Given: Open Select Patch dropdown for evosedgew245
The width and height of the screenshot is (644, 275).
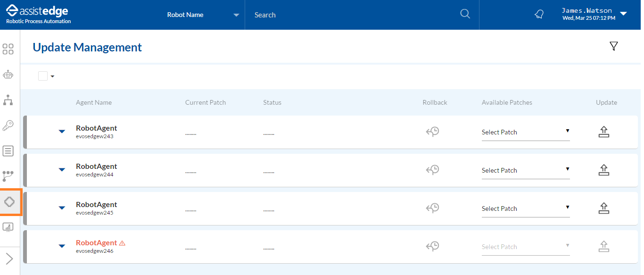Looking at the screenshot, I should (526, 208).
